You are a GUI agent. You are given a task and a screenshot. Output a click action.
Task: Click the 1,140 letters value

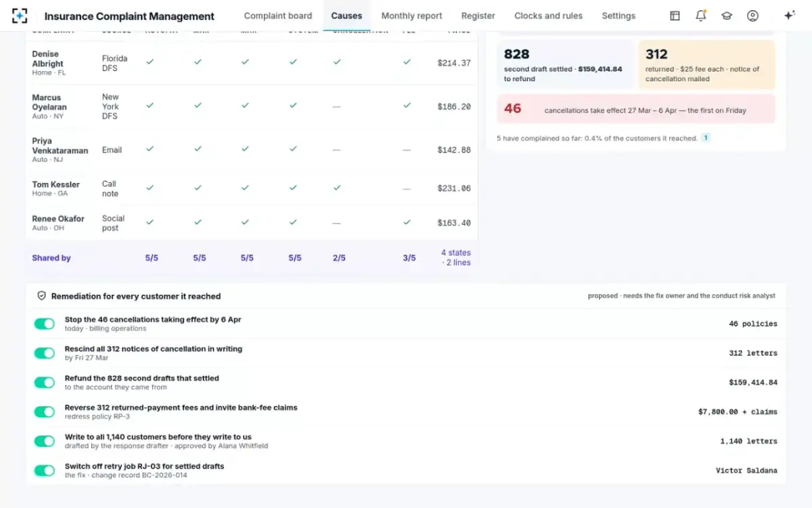tap(749, 441)
